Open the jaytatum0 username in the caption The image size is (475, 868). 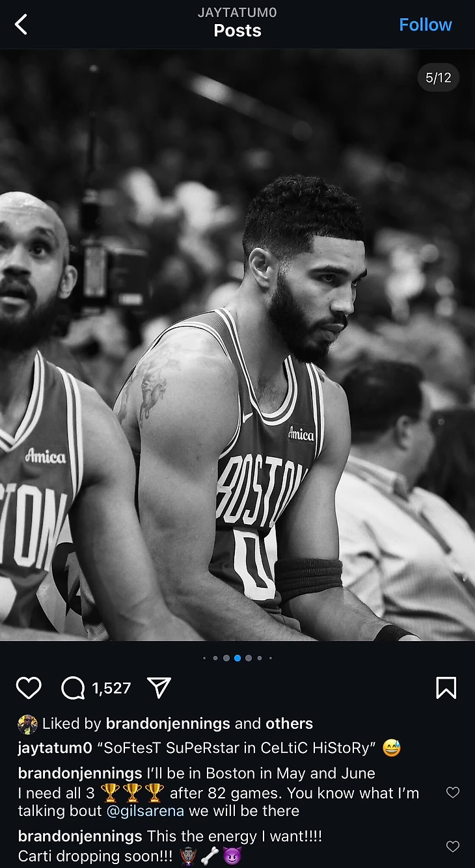click(x=55, y=748)
